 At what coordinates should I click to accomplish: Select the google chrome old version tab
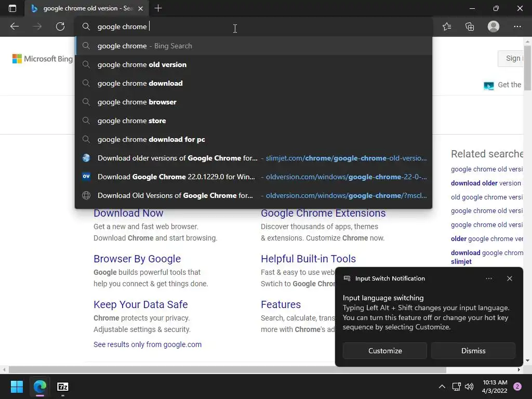coord(87,8)
